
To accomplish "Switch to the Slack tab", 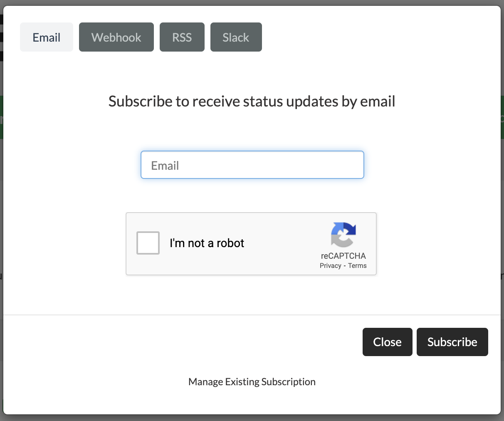I will click(x=236, y=37).
